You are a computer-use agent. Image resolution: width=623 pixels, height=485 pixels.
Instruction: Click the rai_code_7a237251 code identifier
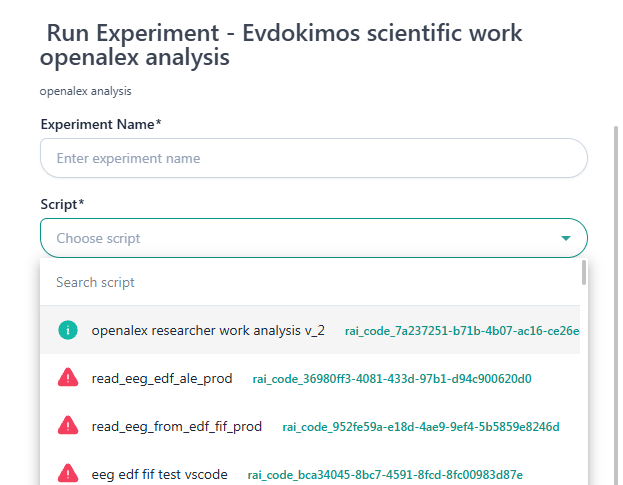pyautogui.click(x=462, y=331)
